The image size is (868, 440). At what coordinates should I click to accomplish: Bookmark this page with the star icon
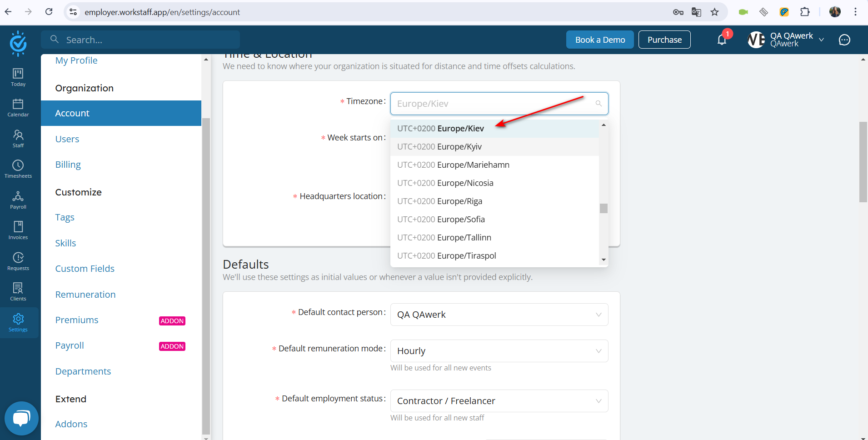click(x=714, y=12)
